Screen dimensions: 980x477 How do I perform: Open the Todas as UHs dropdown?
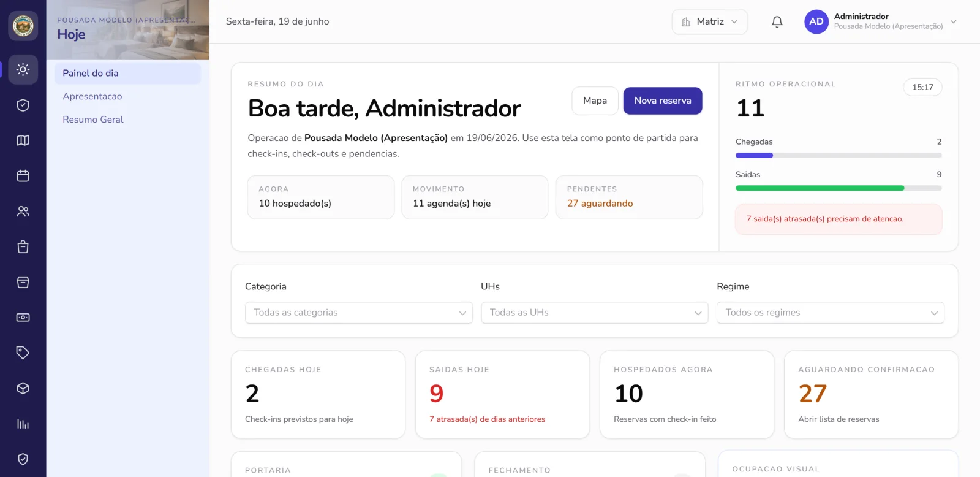pos(595,313)
